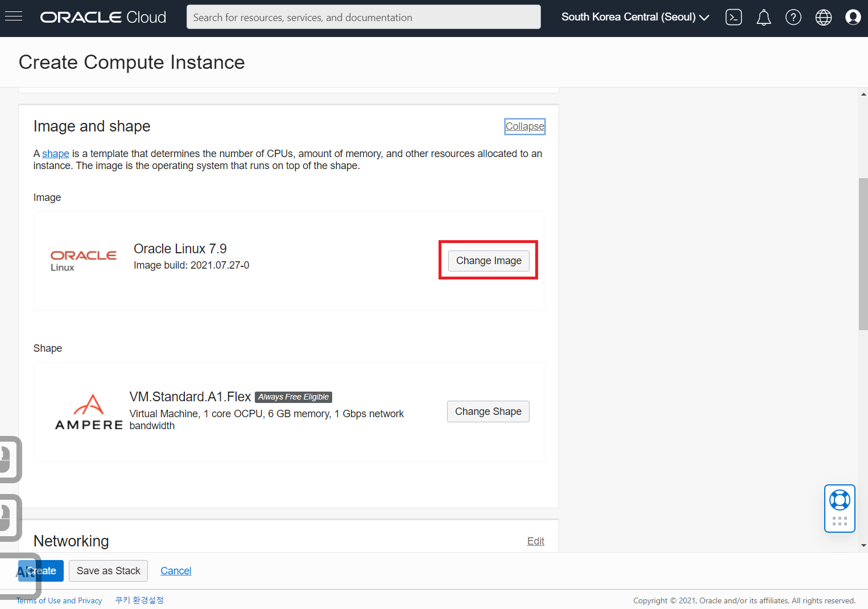Click the scrollbar up arrow
This screenshot has height=609, width=868.
coord(863,94)
